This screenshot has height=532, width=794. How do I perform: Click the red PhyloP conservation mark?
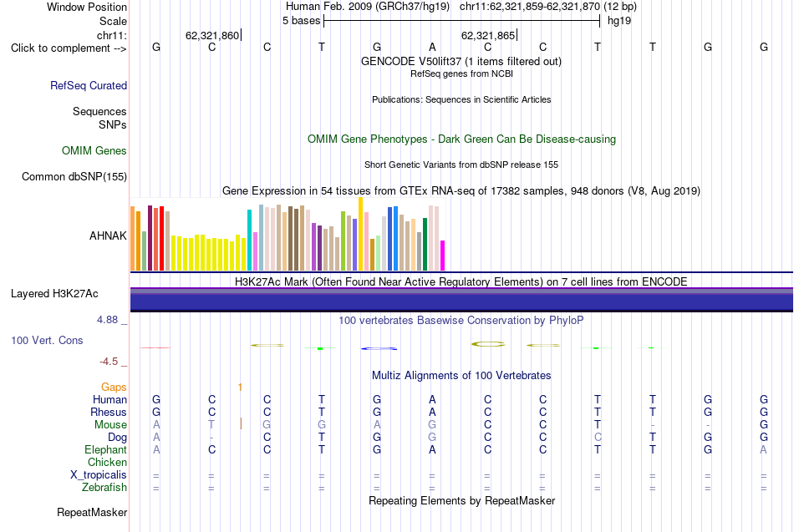155,347
